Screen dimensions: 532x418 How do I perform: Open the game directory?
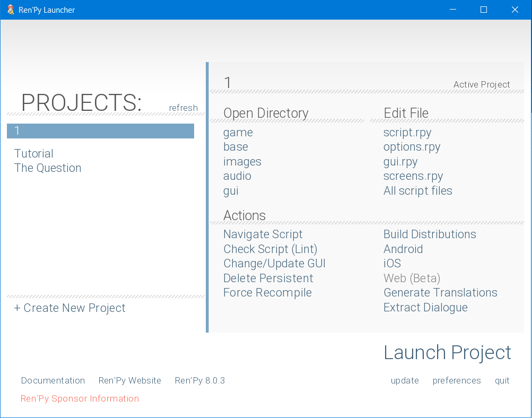point(238,133)
